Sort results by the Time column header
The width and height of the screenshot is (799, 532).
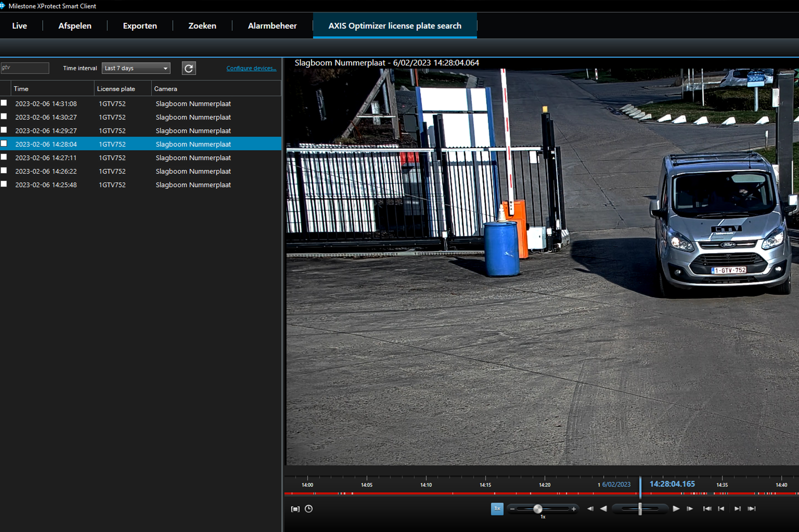21,89
